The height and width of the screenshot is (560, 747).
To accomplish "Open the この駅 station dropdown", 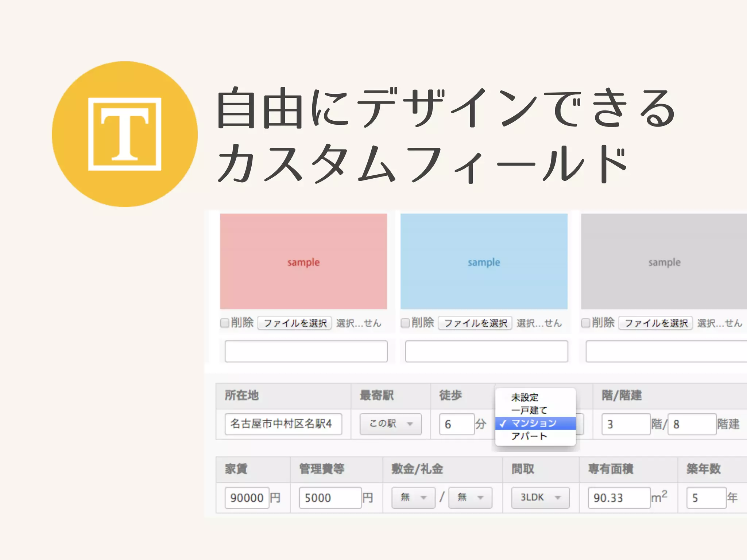I will point(391,424).
